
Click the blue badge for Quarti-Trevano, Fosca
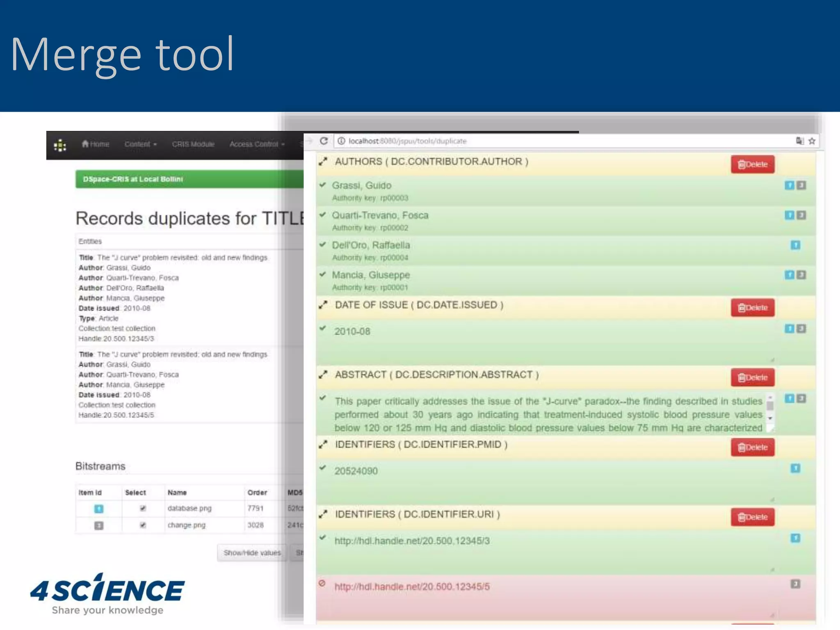click(x=790, y=215)
